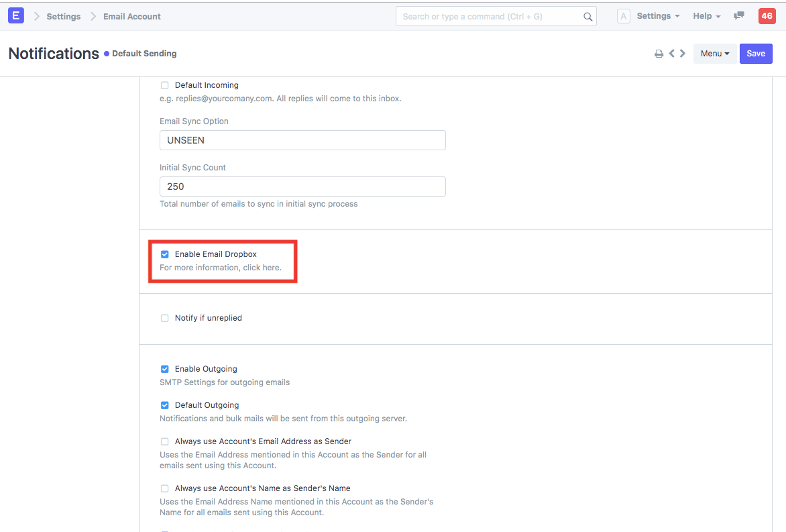Click the print icon

(659, 53)
